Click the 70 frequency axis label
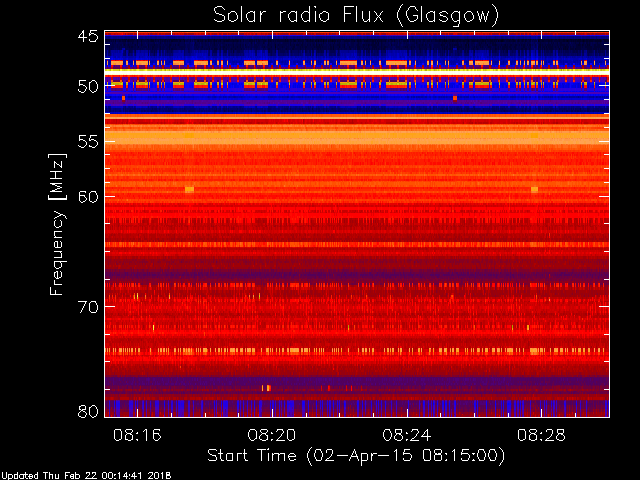This screenshot has width=640, height=480. pos(88,307)
